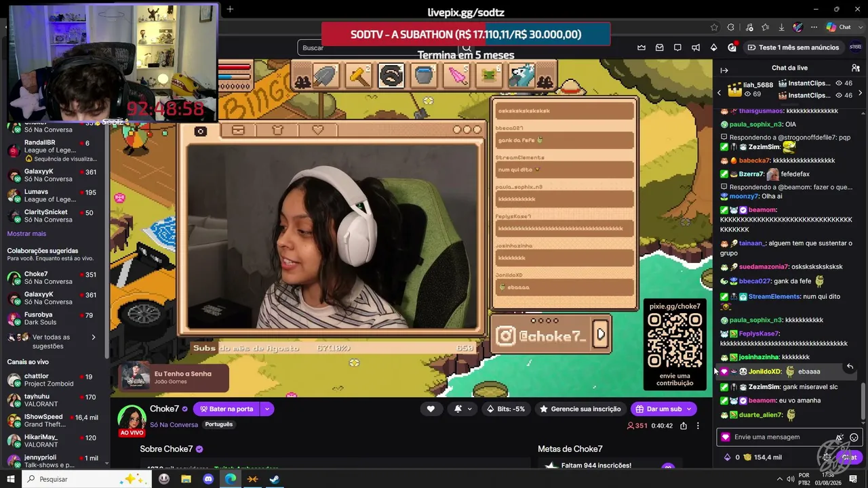Open File Explorer from the taskbar
Viewport: 868px width, 488px height.
click(186, 479)
